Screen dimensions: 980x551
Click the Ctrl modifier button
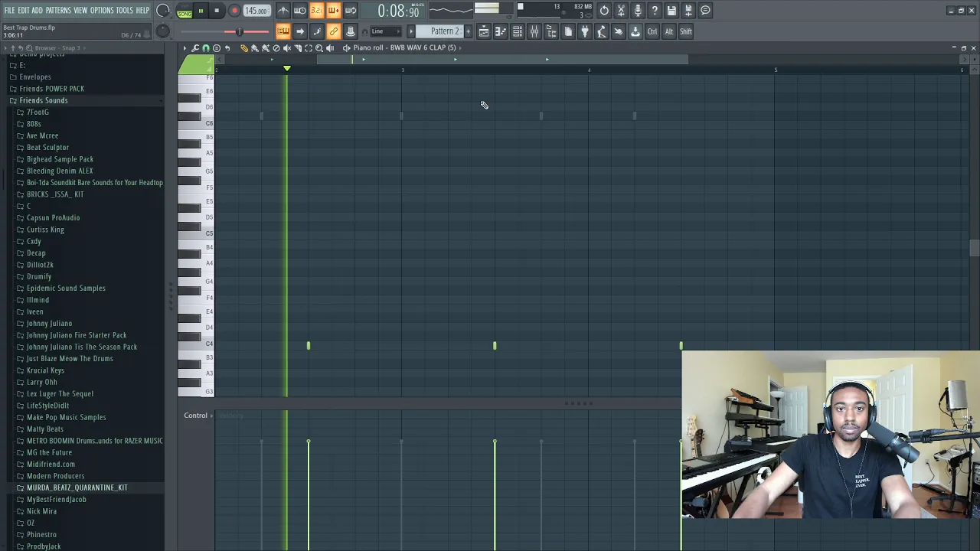(x=652, y=31)
